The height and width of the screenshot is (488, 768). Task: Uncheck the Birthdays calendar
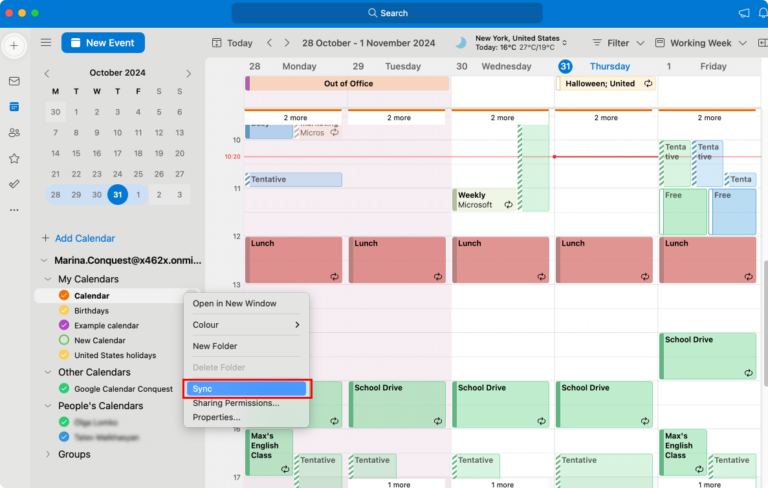[x=65, y=311]
